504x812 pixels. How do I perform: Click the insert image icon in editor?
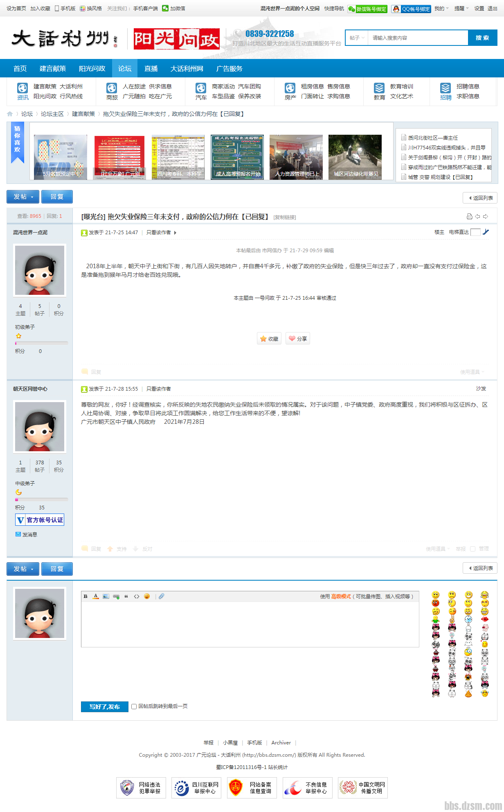click(106, 596)
